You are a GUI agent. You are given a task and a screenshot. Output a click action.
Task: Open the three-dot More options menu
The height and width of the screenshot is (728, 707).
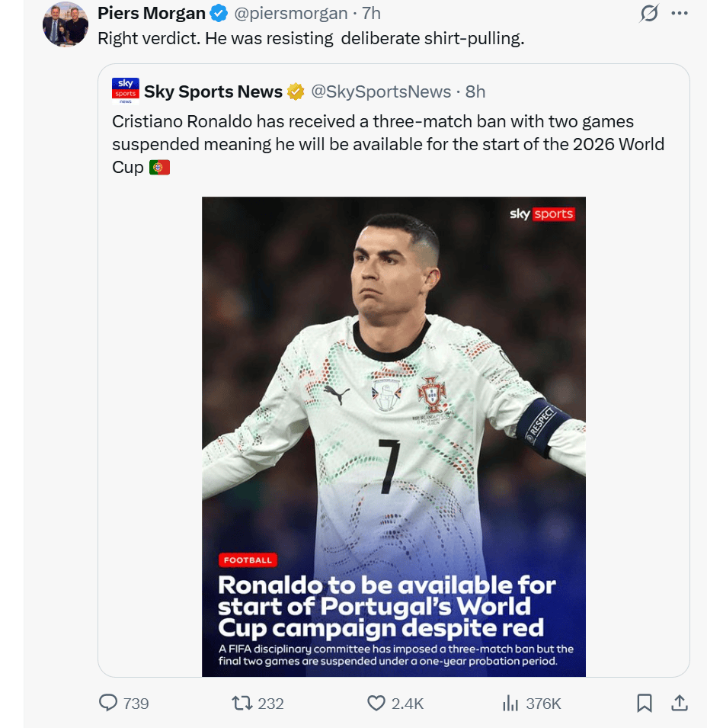point(679,14)
